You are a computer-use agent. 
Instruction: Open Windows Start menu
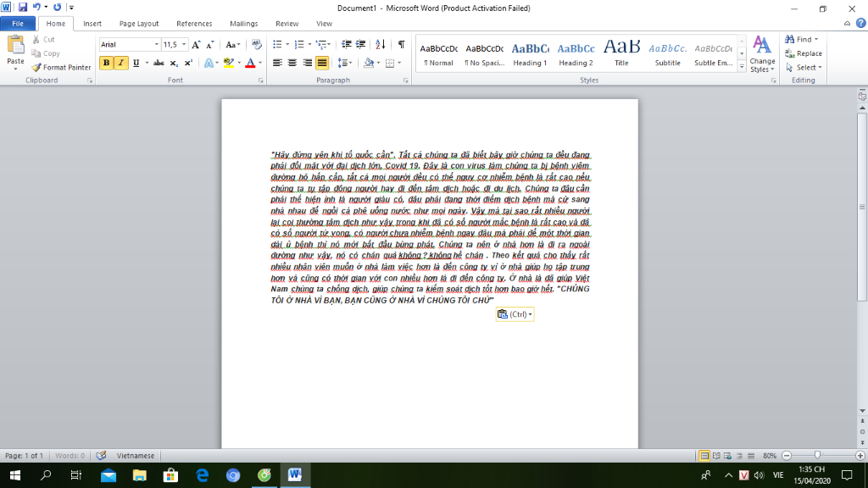[15, 474]
